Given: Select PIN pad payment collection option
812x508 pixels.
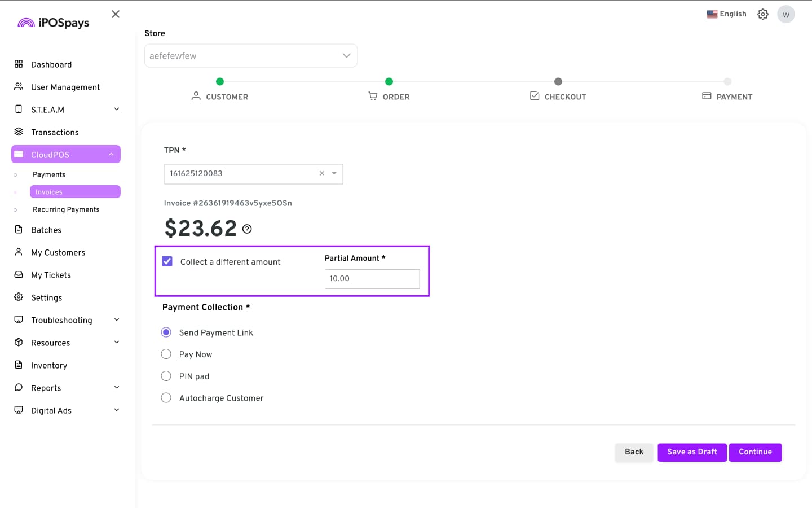Looking at the screenshot, I should pyautogui.click(x=166, y=376).
